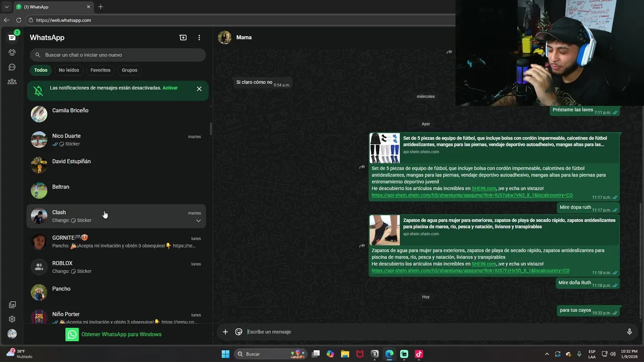Show hidden system tray icons

(x=547, y=354)
